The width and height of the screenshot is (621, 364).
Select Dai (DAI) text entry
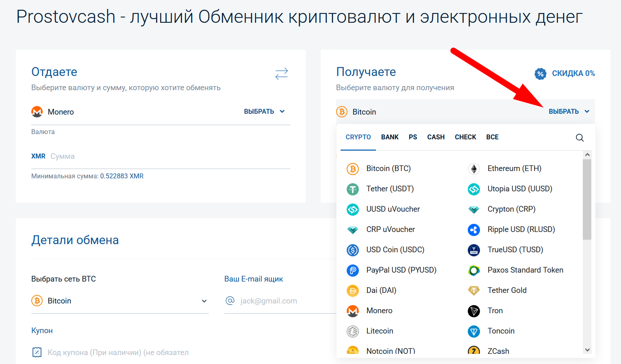tap(381, 290)
